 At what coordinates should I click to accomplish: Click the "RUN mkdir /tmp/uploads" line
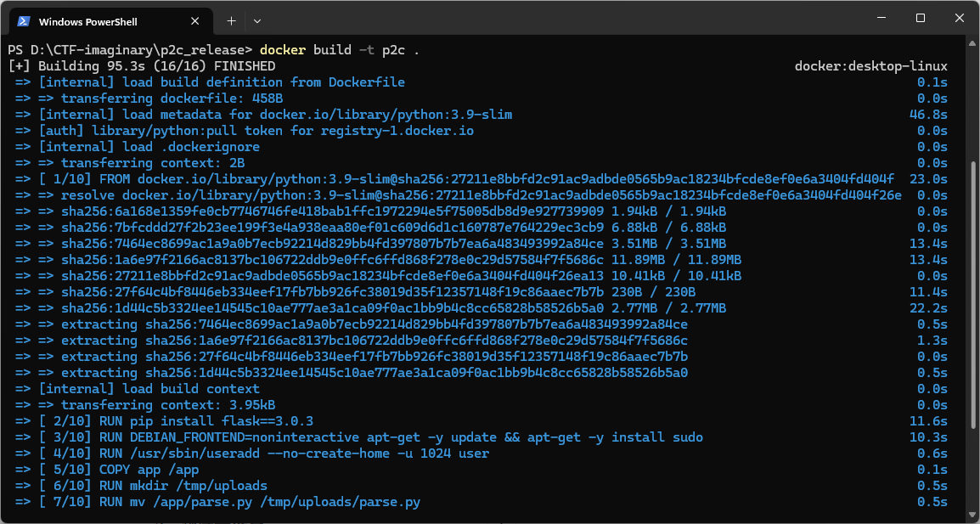(183, 486)
